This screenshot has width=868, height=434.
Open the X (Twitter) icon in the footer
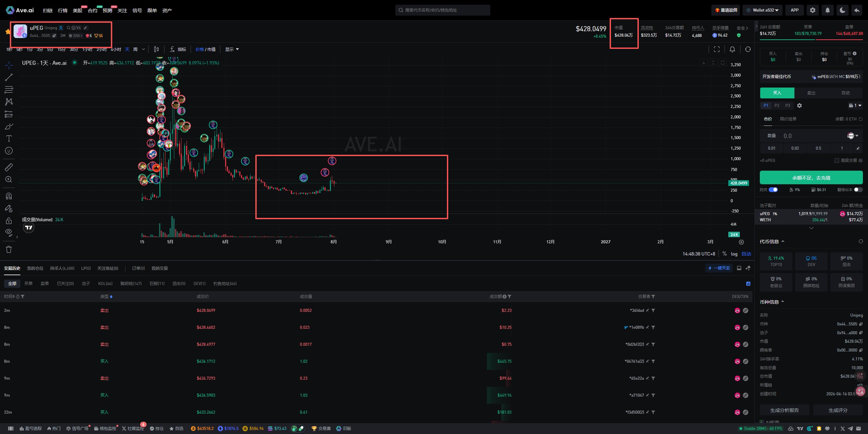click(x=843, y=429)
